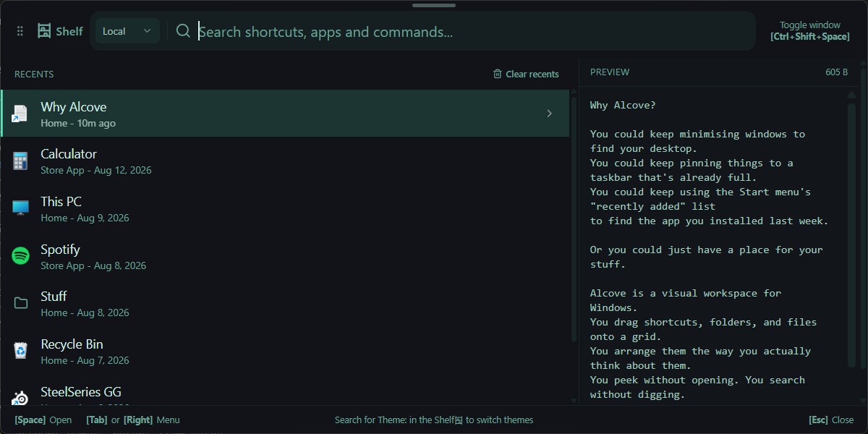Click the Recycle Bin icon

click(x=20, y=351)
